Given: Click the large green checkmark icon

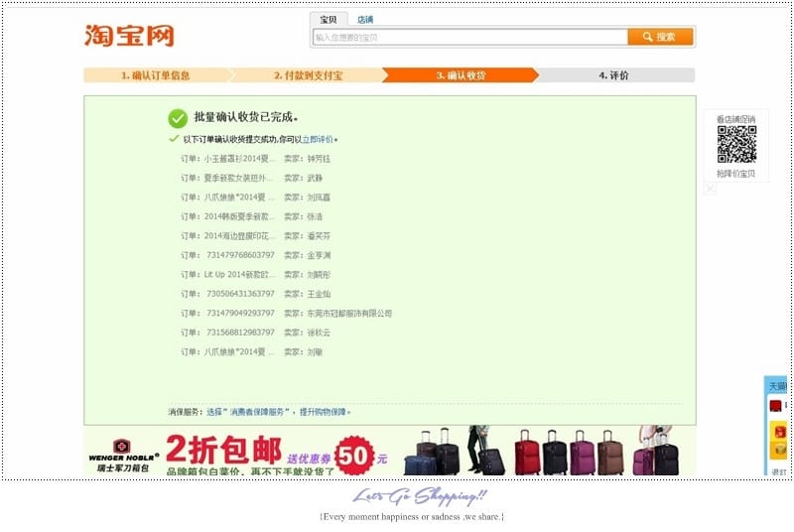Looking at the screenshot, I should point(178,118).
